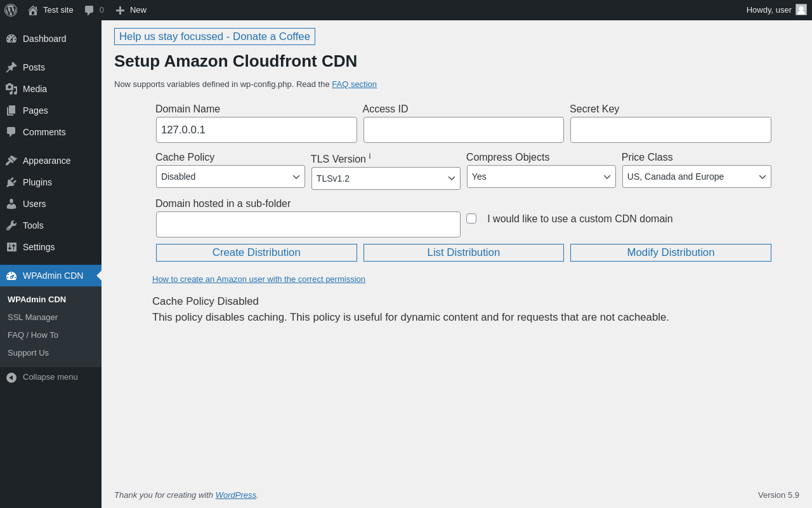Click the Secret Key text field
The width and height of the screenshot is (812, 508).
click(671, 130)
